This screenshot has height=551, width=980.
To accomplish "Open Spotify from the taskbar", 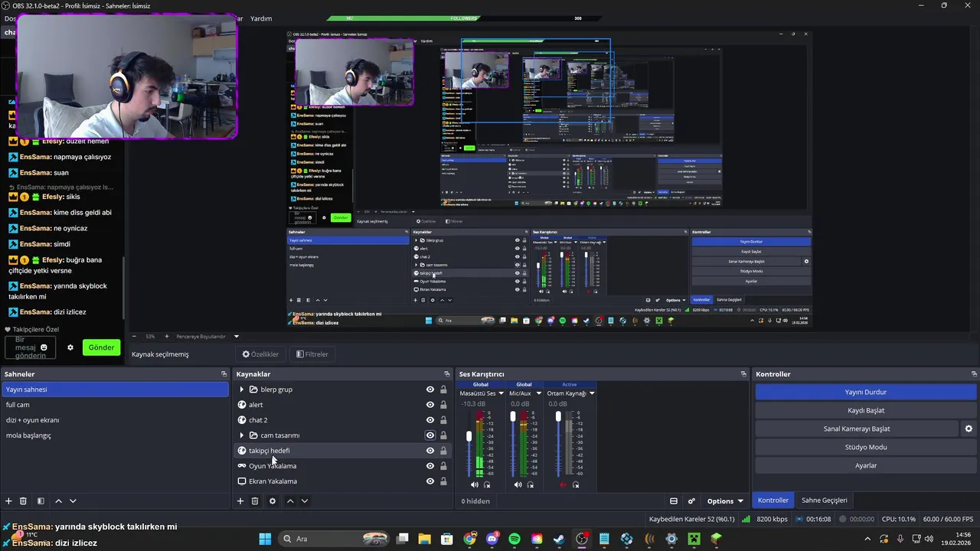I will (514, 539).
